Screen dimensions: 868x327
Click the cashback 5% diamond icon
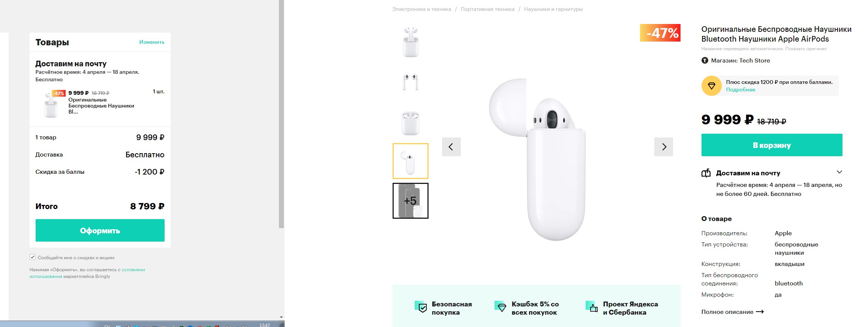(501, 307)
